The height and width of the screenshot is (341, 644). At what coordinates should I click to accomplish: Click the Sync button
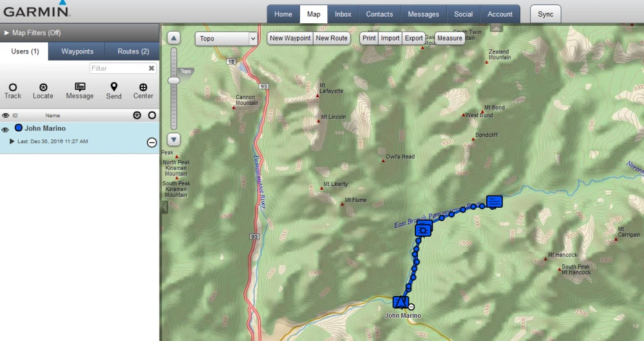[545, 14]
